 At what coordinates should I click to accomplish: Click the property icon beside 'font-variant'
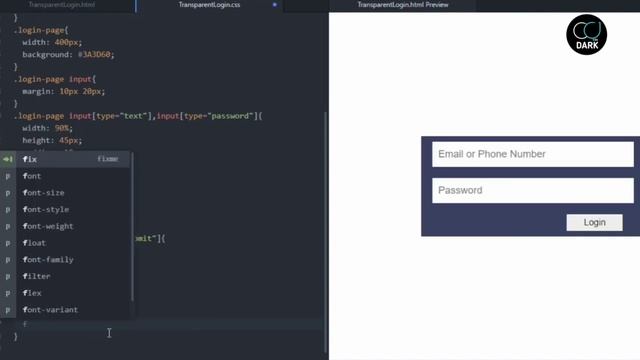tap(8, 310)
